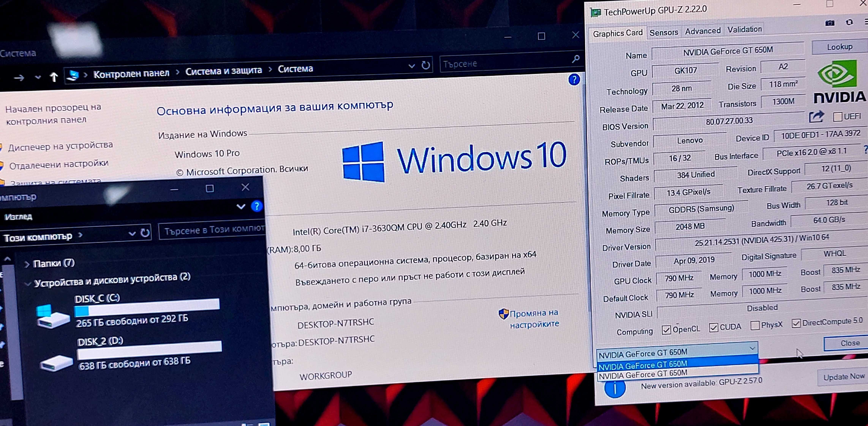Image resolution: width=868 pixels, height=426 pixels.
Task: Click the GPU-Z refresh icon
Action: click(x=849, y=22)
